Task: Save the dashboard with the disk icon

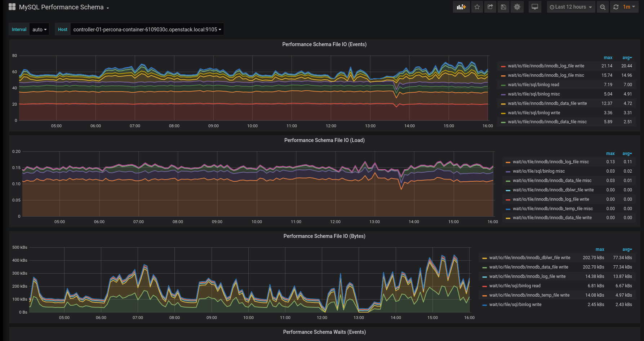Action: (x=503, y=7)
